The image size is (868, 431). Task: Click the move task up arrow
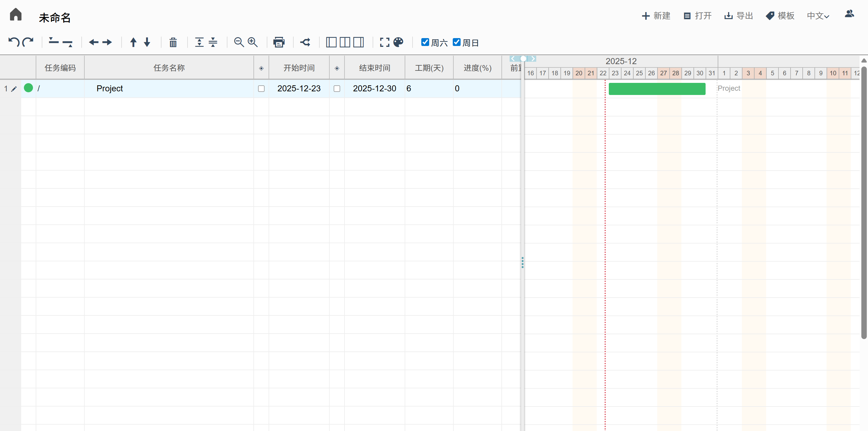(133, 42)
